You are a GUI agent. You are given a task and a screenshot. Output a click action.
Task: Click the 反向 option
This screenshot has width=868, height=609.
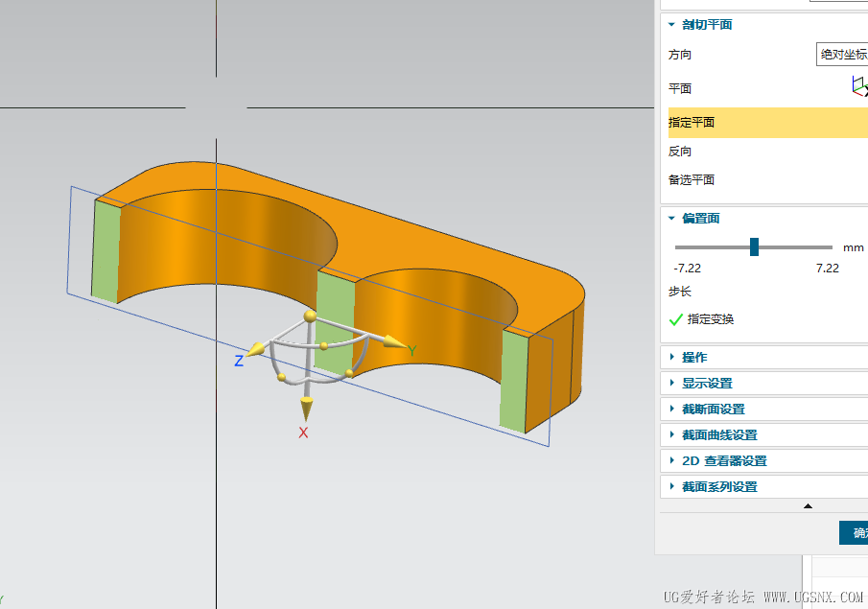coord(680,152)
